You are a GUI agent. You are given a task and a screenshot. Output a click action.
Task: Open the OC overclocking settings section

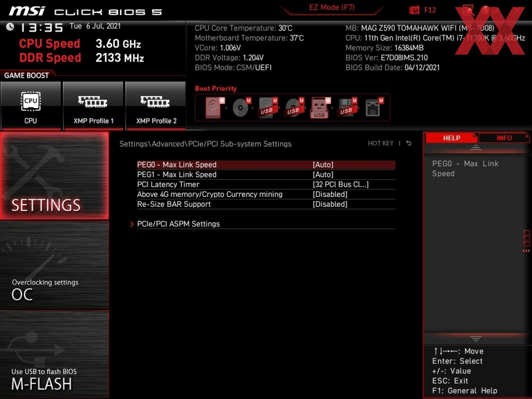coord(54,266)
